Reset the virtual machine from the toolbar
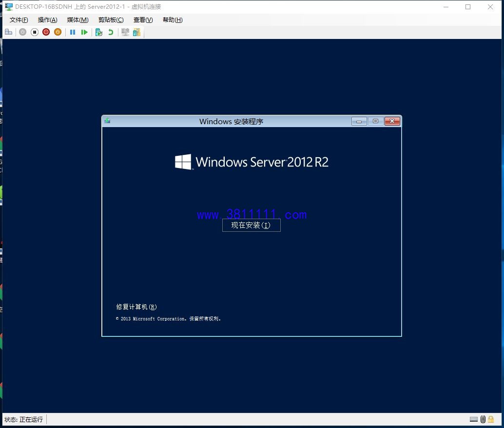This screenshot has height=428, width=504. 84,32
